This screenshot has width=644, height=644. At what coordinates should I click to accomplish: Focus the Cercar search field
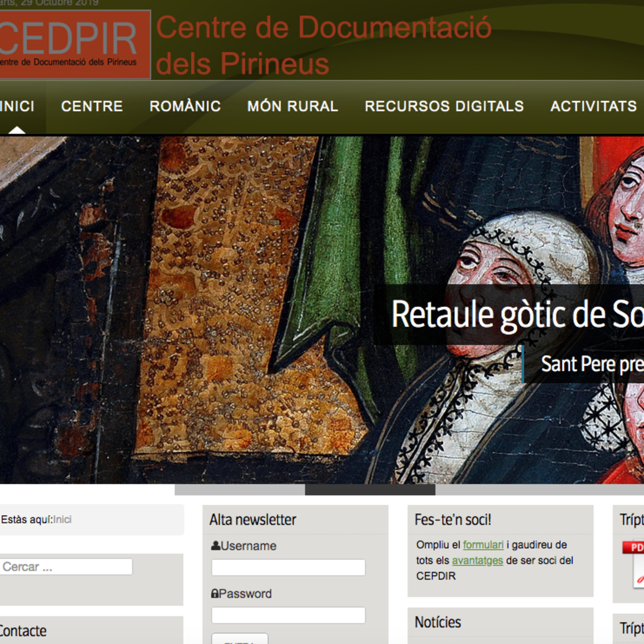[x=66, y=567]
